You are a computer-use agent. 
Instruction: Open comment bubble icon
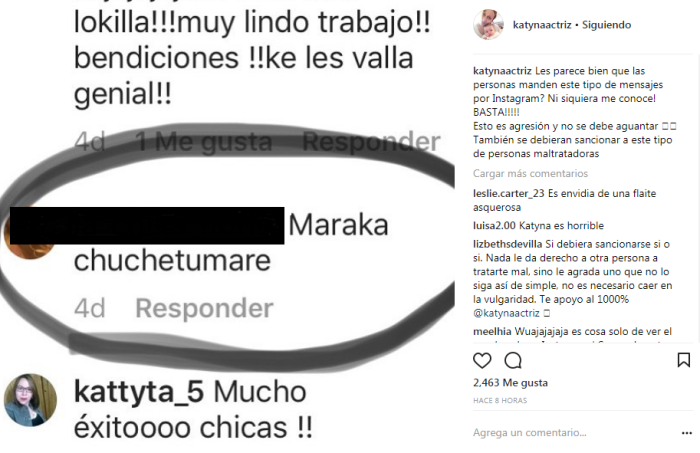(x=513, y=360)
